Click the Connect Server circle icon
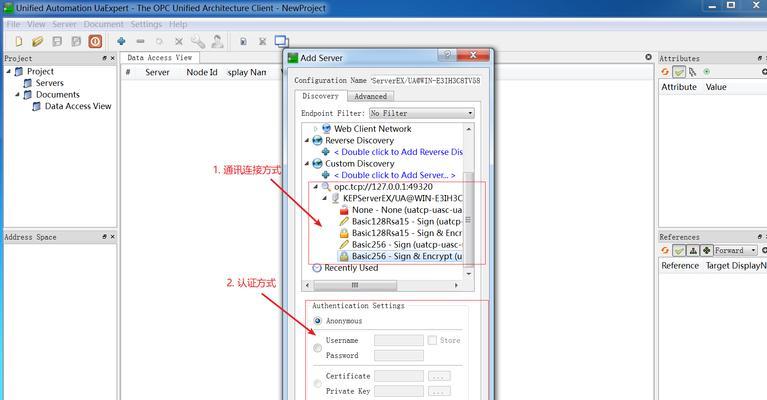Image resolution: width=767 pixels, height=400 pixels. coord(159,42)
